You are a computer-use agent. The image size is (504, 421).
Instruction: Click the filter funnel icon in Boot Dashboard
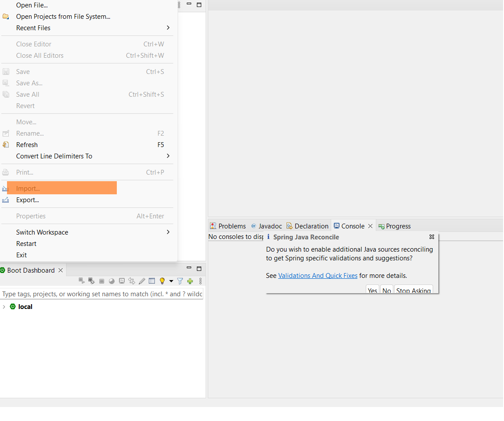point(180,281)
